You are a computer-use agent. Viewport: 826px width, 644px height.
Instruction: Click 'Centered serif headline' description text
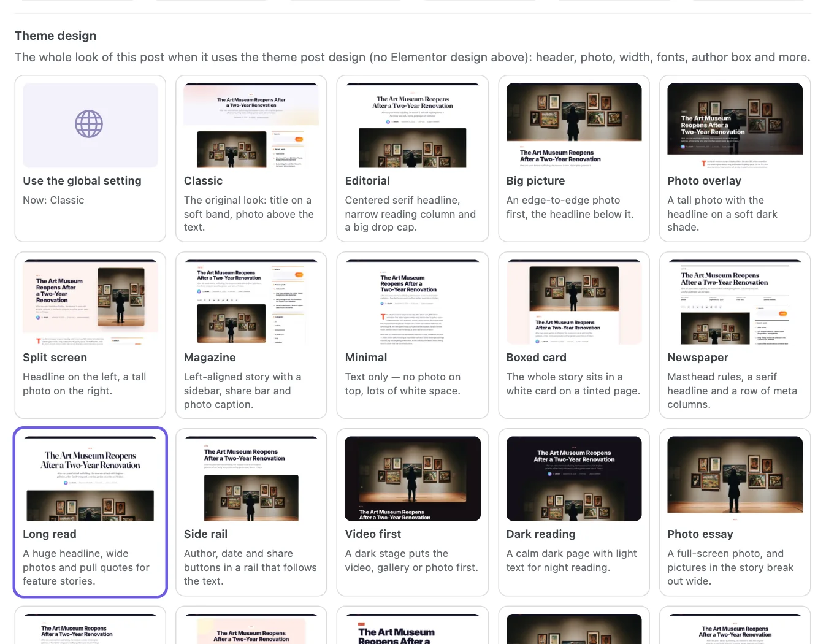pyautogui.click(x=410, y=213)
